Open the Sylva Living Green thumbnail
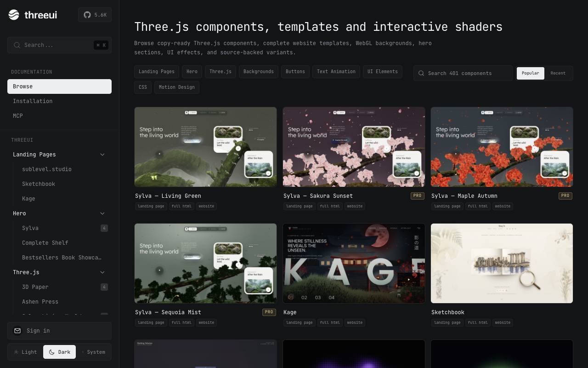Viewport: 588px width, 368px height. (x=205, y=147)
